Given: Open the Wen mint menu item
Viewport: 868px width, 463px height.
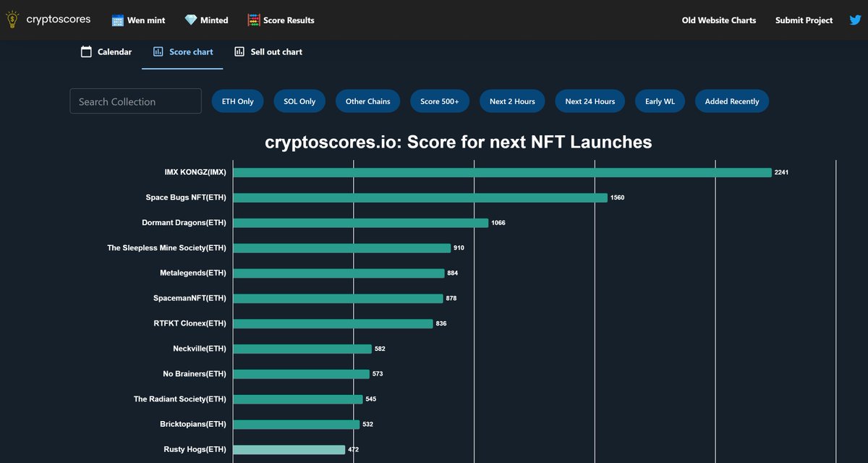Looking at the screenshot, I should (x=139, y=20).
